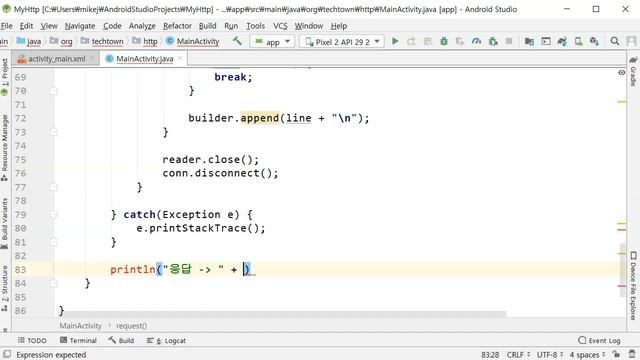
Task: Open the Terminal tool window
Action: (x=78, y=340)
